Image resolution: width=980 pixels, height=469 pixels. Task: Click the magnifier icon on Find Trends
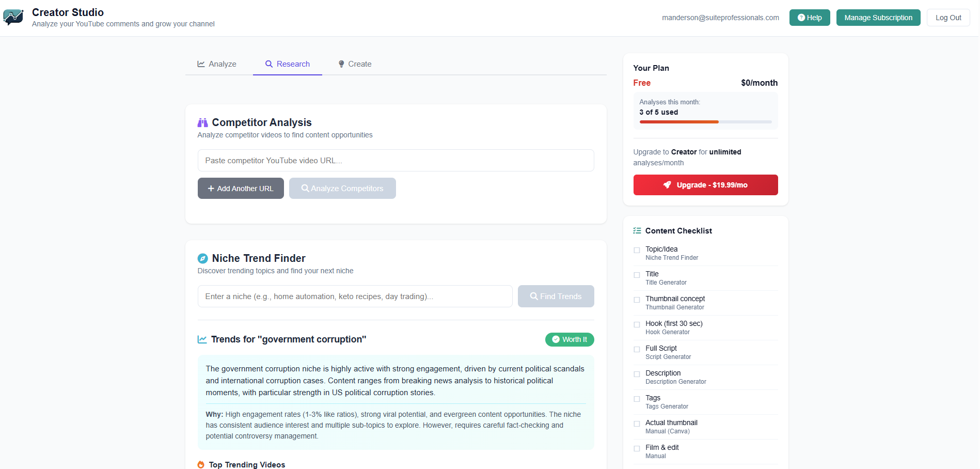coord(534,296)
